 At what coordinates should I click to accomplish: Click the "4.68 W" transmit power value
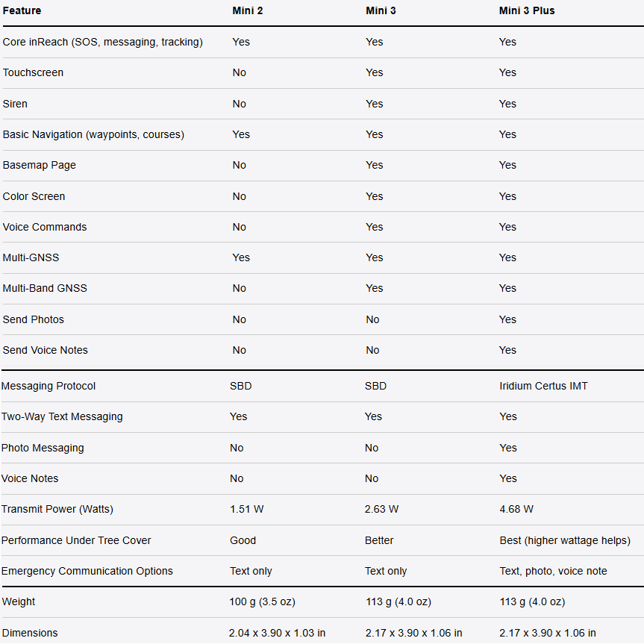516,509
